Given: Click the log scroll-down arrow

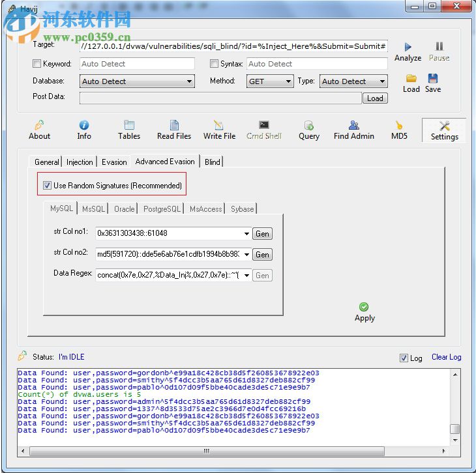Looking at the screenshot, I should pyautogui.click(x=455, y=440).
